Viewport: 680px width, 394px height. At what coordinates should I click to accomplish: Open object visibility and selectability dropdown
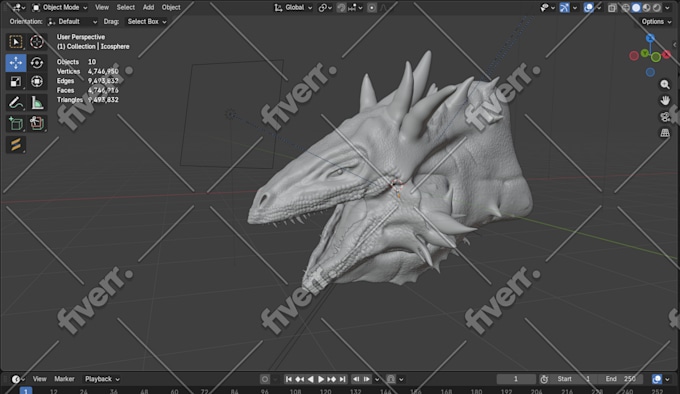pyautogui.click(x=547, y=8)
